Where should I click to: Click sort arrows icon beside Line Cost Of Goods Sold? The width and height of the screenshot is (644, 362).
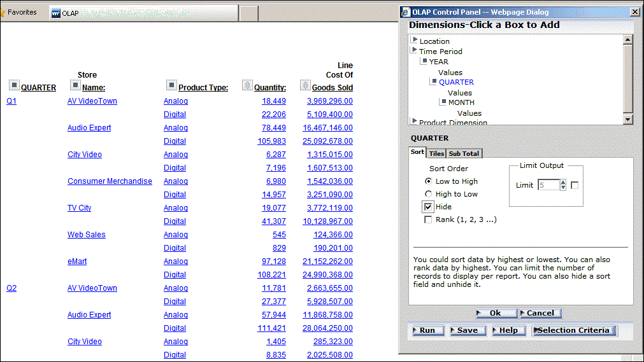point(304,85)
